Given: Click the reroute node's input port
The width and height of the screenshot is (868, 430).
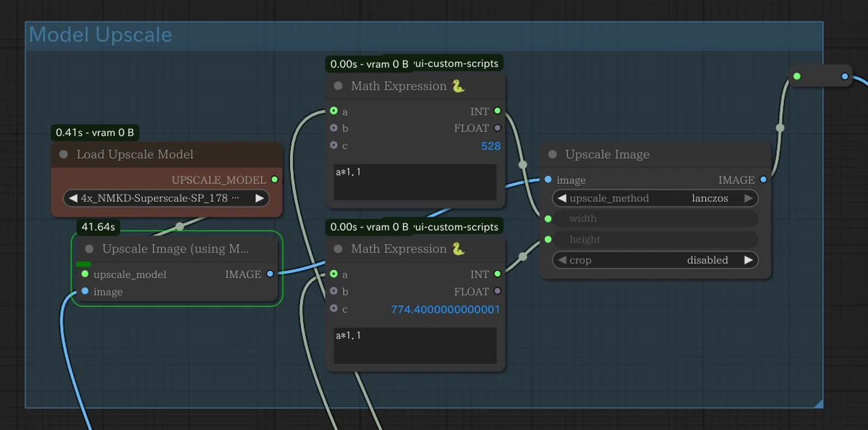Looking at the screenshot, I should tap(796, 76).
